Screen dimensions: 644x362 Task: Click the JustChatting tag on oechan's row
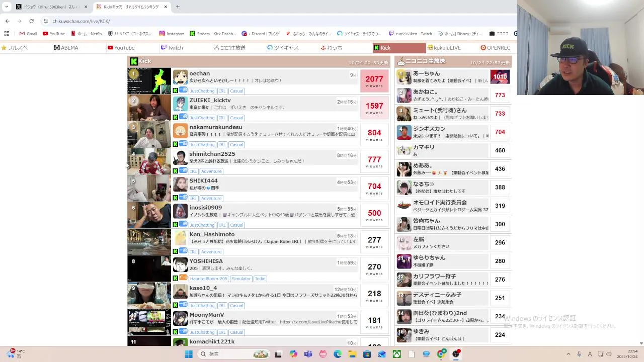tap(202, 91)
